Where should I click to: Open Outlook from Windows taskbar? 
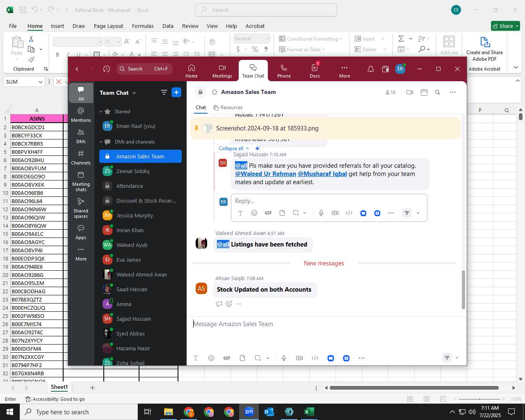click(x=269, y=412)
